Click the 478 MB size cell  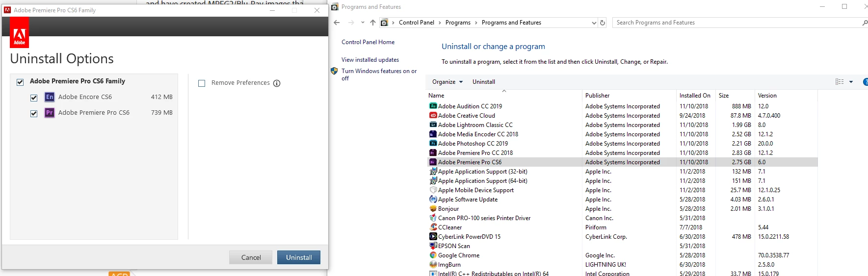pos(741,237)
